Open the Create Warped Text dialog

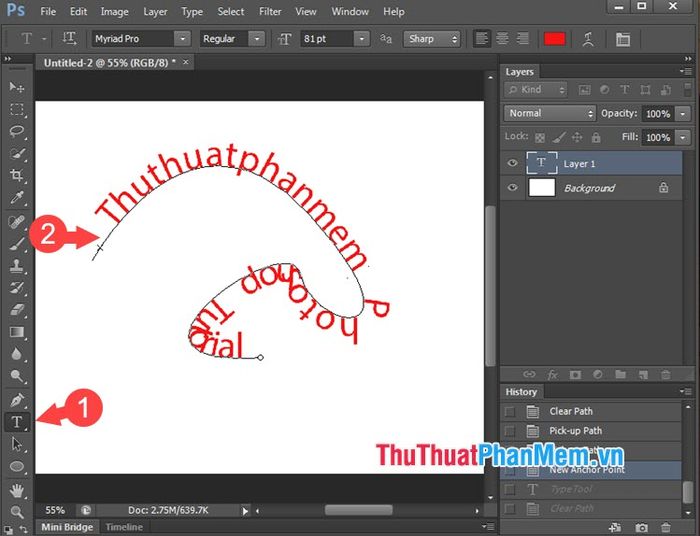point(588,39)
